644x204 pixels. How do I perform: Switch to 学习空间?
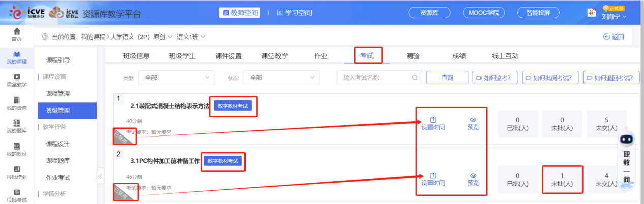coord(294,12)
